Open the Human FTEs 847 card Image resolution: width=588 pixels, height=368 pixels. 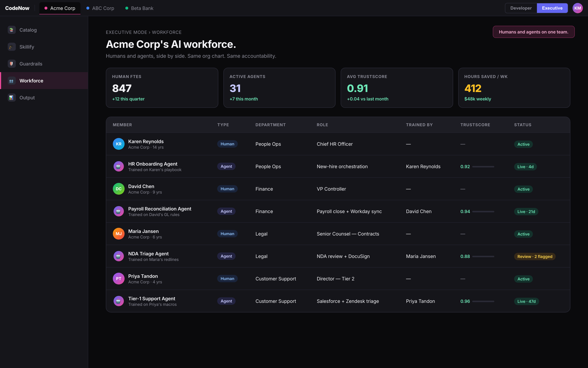pos(162,88)
